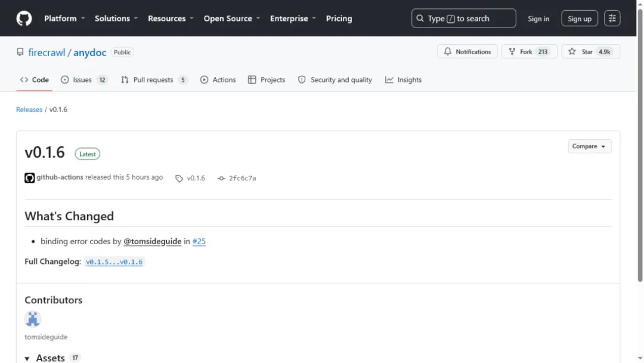Image resolution: width=644 pixels, height=363 pixels.
Task: Open the Actions tab
Action: [x=218, y=80]
